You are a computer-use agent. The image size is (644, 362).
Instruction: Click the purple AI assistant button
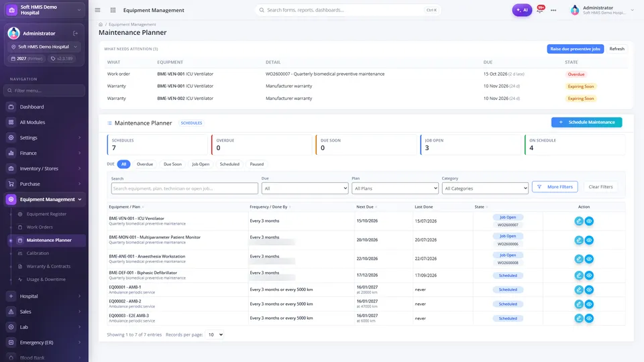point(522,10)
